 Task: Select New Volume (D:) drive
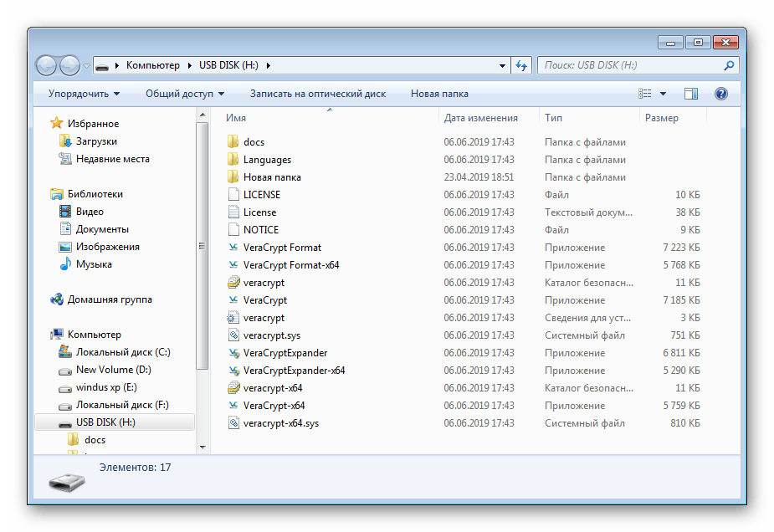(x=114, y=370)
